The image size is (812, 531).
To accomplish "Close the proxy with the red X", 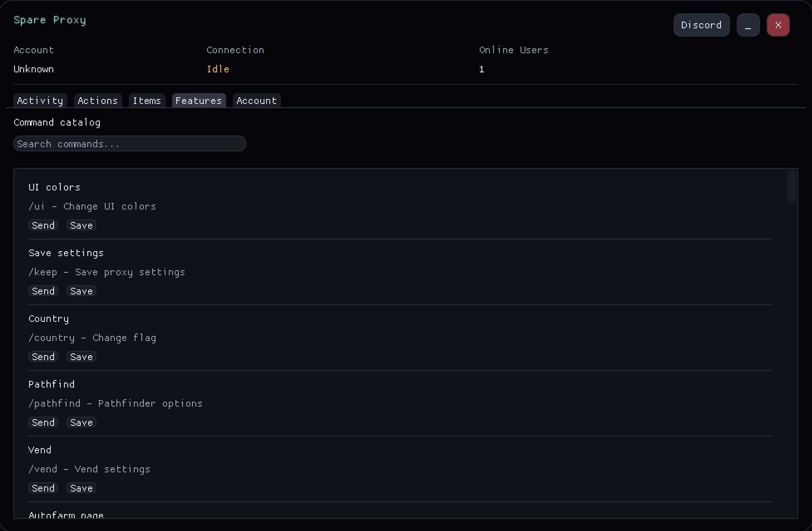I will pyautogui.click(x=777, y=25).
